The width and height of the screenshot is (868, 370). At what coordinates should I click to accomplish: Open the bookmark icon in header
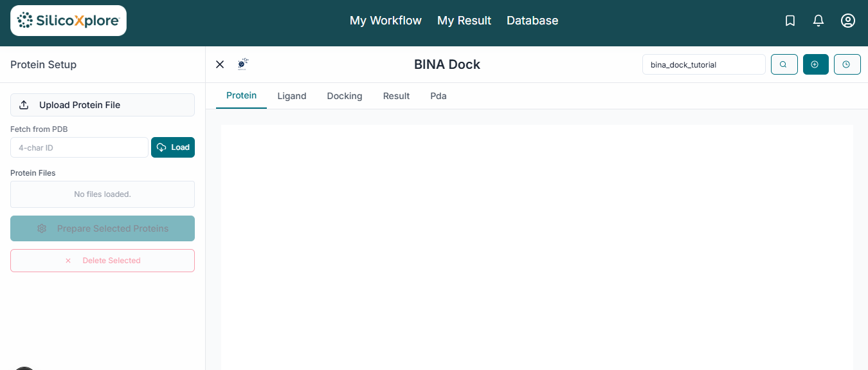coord(790,21)
